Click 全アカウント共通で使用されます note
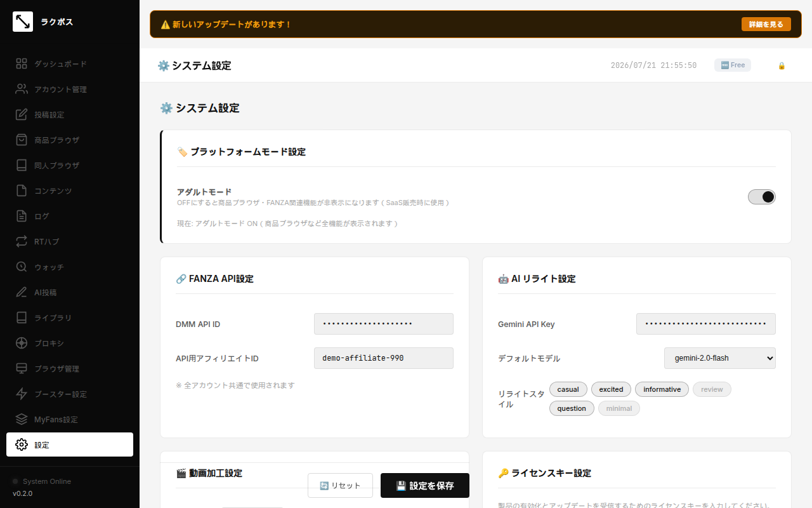The image size is (812, 508). click(x=235, y=385)
